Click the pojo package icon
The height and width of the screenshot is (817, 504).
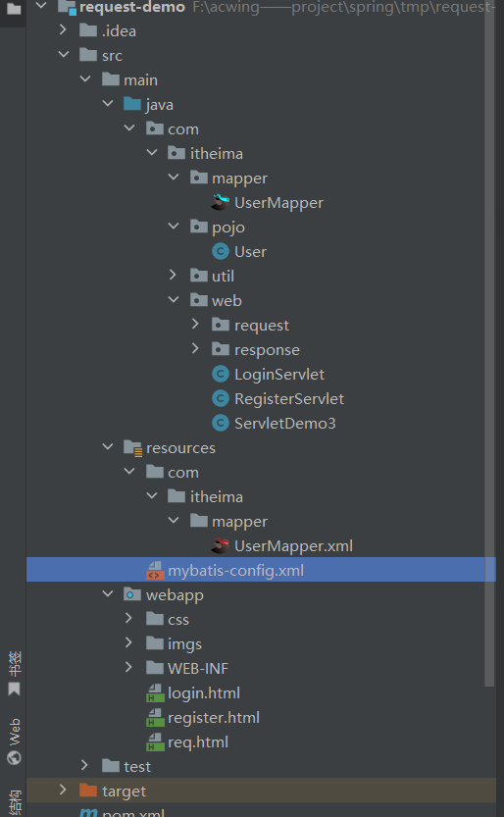pyautogui.click(x=198, y=227)
